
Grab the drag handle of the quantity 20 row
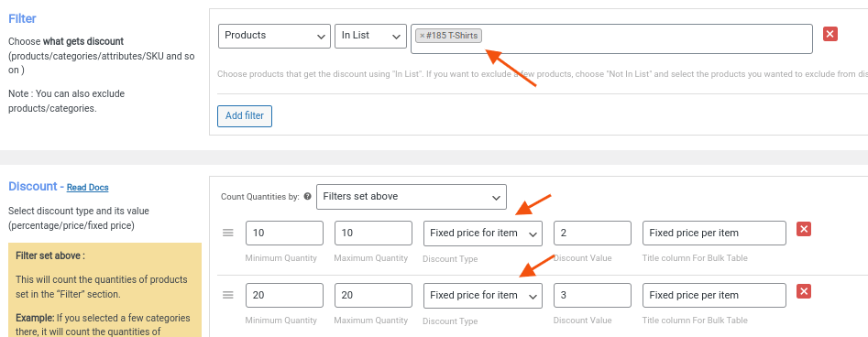click(x=228, y=295)
